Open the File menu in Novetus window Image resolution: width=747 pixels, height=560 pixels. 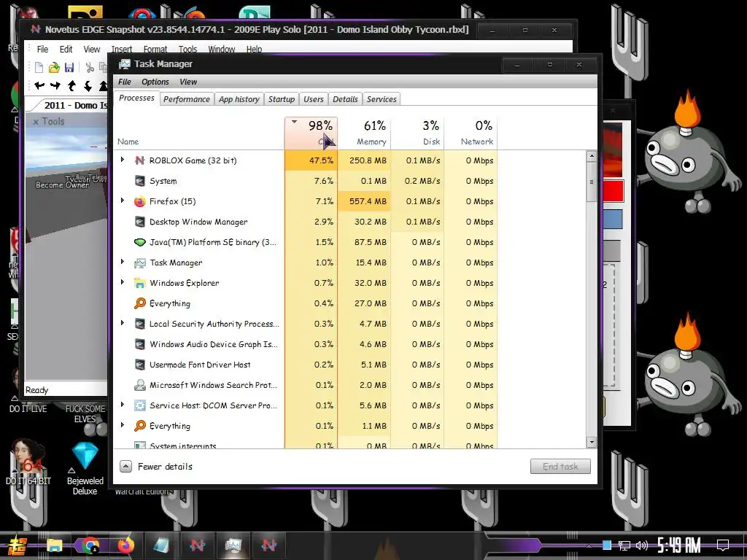coord(42,50)
